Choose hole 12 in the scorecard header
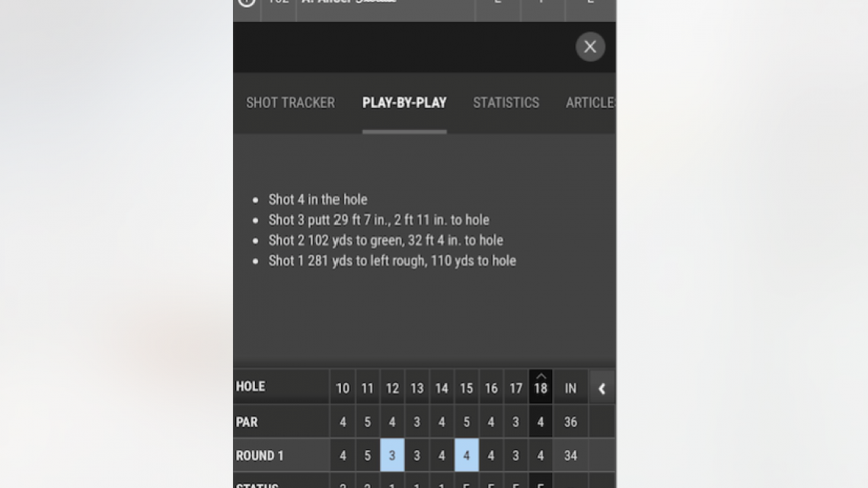The width and height of the screenshot is (868, 488). pyautogui.click(x=392, y=388)
